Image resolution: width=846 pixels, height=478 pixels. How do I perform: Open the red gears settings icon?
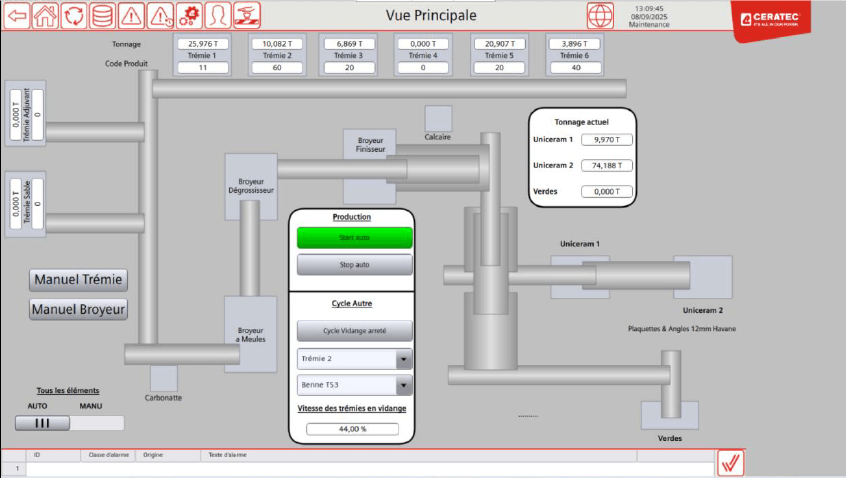point(189,15)
